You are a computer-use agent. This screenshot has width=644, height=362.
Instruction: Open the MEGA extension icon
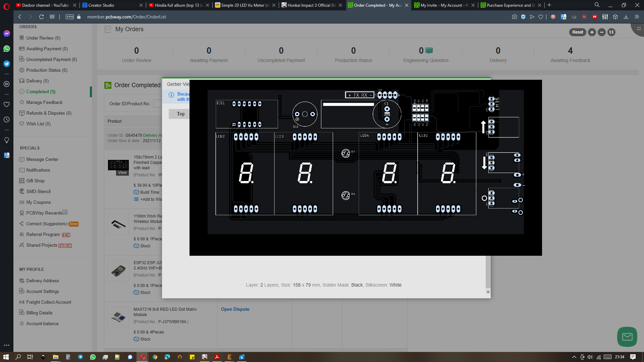595,17
